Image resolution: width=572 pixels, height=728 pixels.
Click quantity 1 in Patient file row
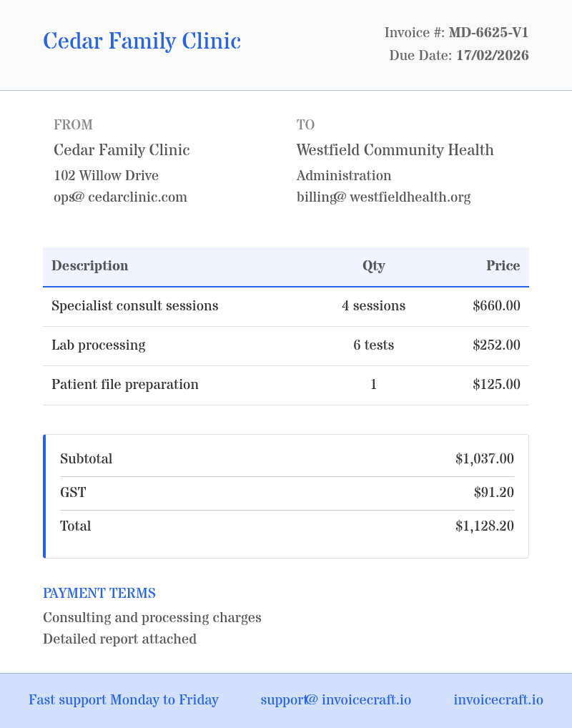(x=374, y=385)
